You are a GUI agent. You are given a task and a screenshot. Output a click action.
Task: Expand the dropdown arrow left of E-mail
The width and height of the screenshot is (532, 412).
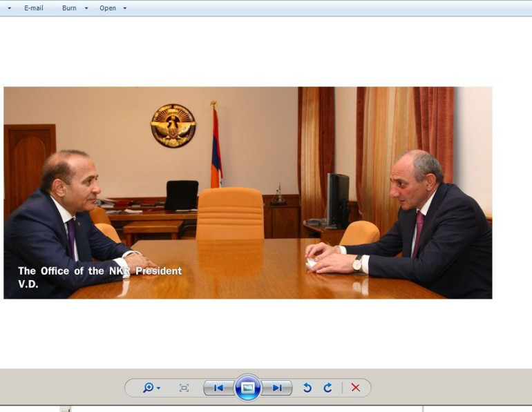pyautogui.click(x=10, y=8)
